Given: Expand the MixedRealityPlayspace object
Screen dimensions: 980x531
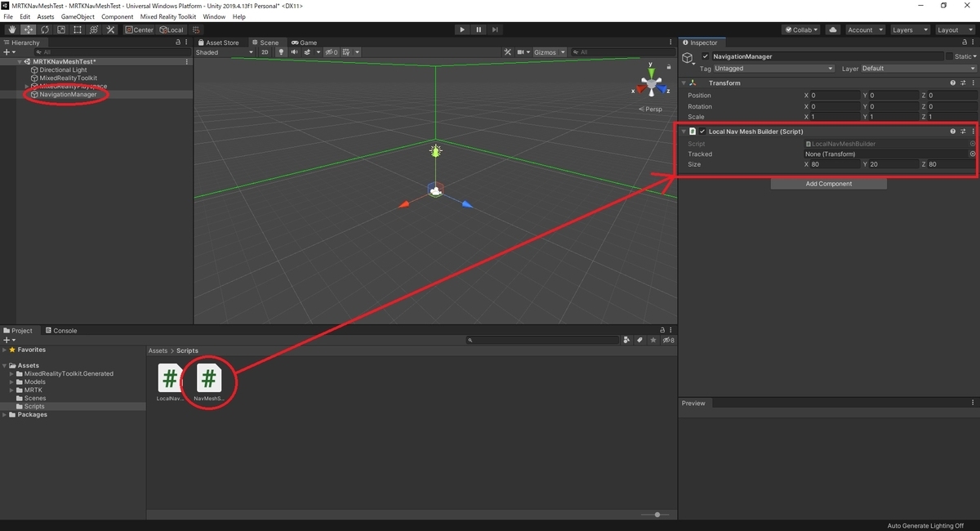Looking at the screenshot, I should pos(27,87).
